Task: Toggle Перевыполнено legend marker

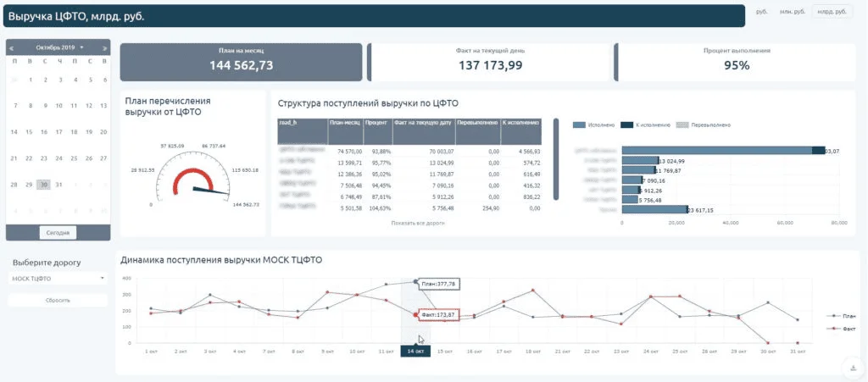Action: [x=682, y=125]
